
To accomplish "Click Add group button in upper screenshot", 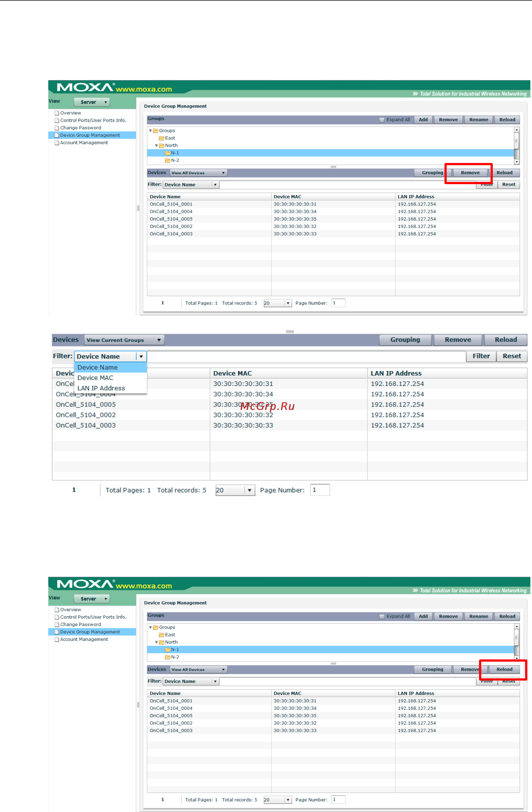I will 423,120.
